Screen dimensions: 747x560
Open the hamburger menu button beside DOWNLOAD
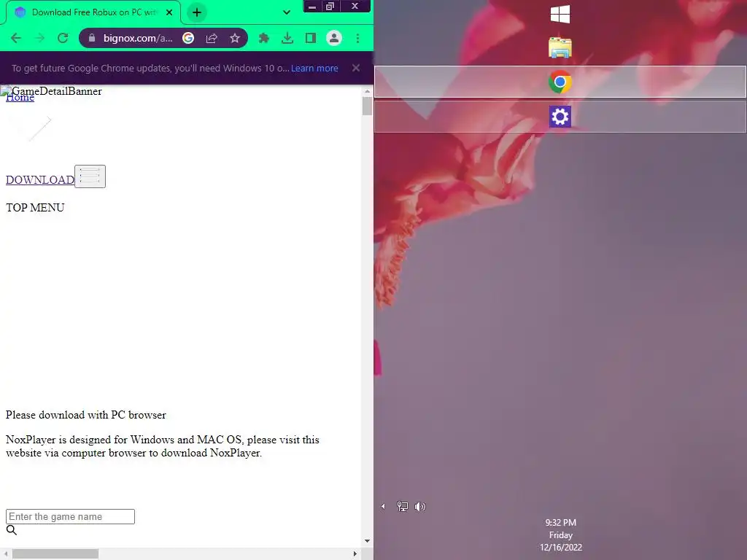coord(90,176)
